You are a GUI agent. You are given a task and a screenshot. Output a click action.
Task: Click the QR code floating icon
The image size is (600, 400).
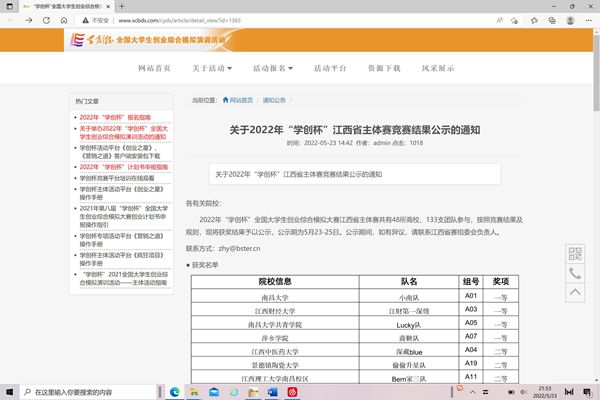[x=575, y=253]
